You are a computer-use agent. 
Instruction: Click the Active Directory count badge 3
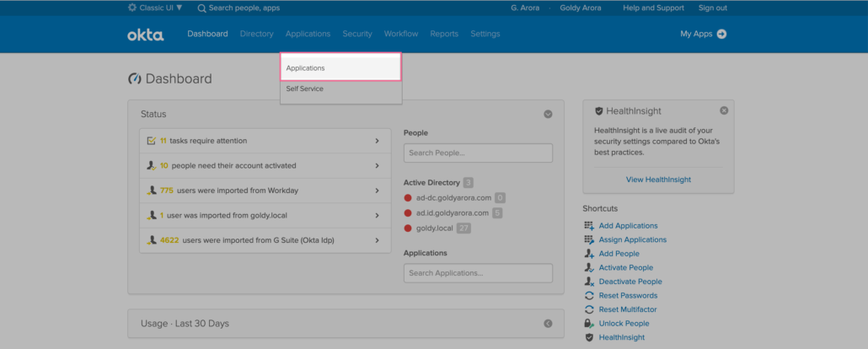click(x=469, y=182)
